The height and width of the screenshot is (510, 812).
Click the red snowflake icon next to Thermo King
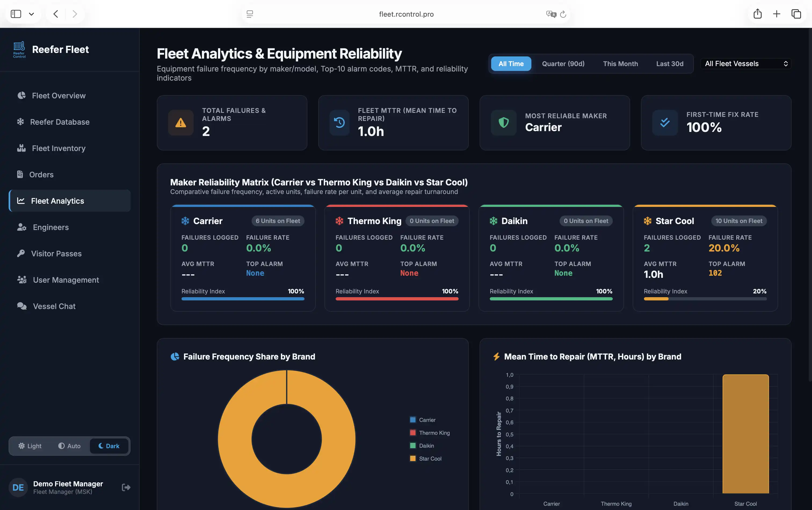click(339, 221)
